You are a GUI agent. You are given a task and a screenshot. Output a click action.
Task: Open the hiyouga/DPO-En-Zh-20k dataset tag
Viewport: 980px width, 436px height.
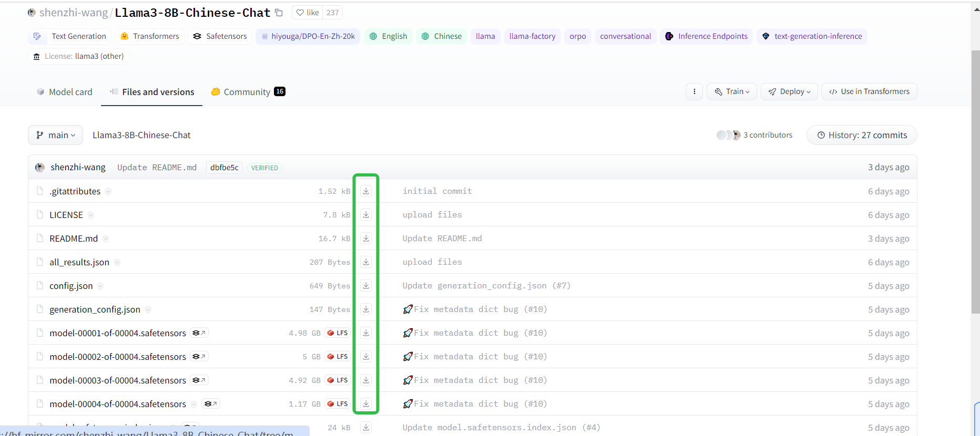click(x=308, y=36)
